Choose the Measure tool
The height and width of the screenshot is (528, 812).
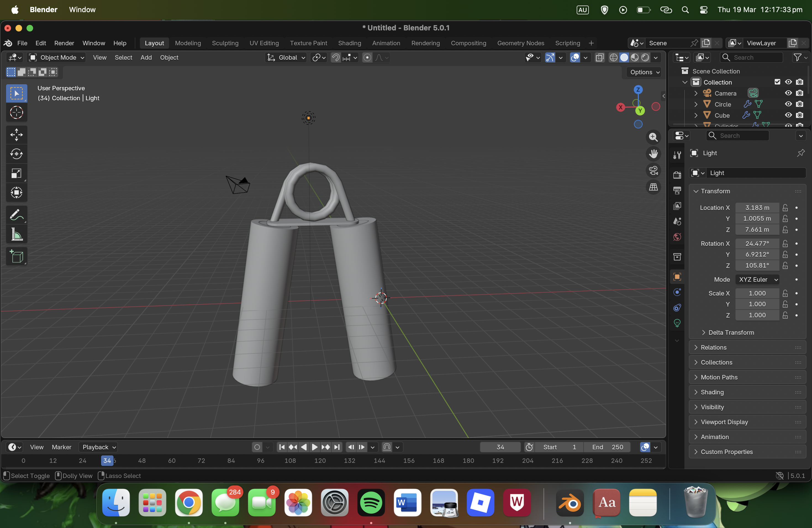16,234
